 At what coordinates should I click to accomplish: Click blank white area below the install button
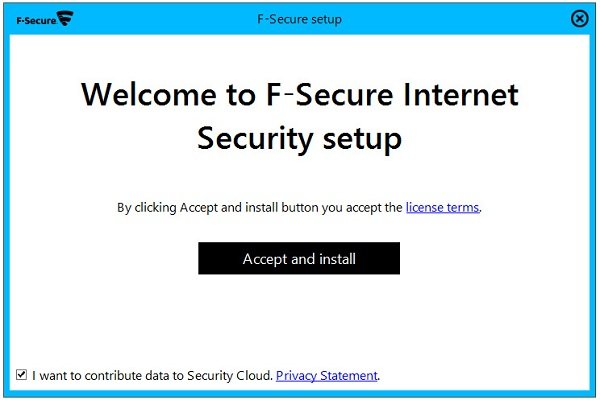tap(299, 320)
